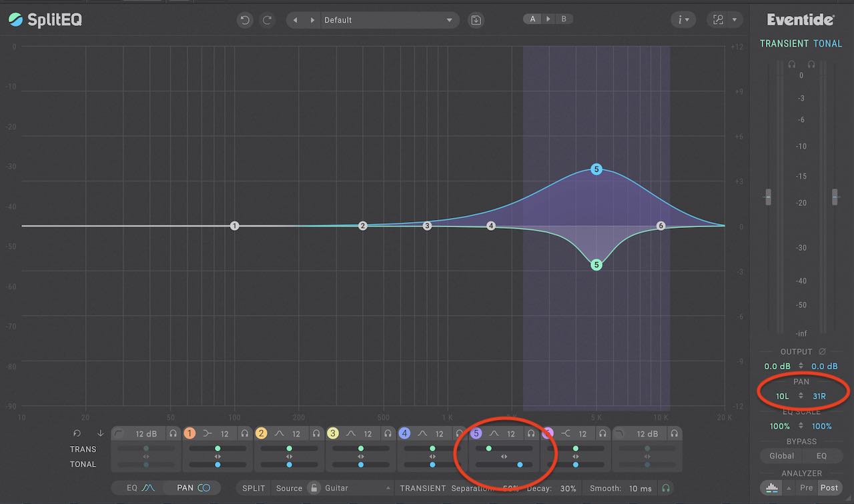Open the info menu via the i icon

point(681,19)
